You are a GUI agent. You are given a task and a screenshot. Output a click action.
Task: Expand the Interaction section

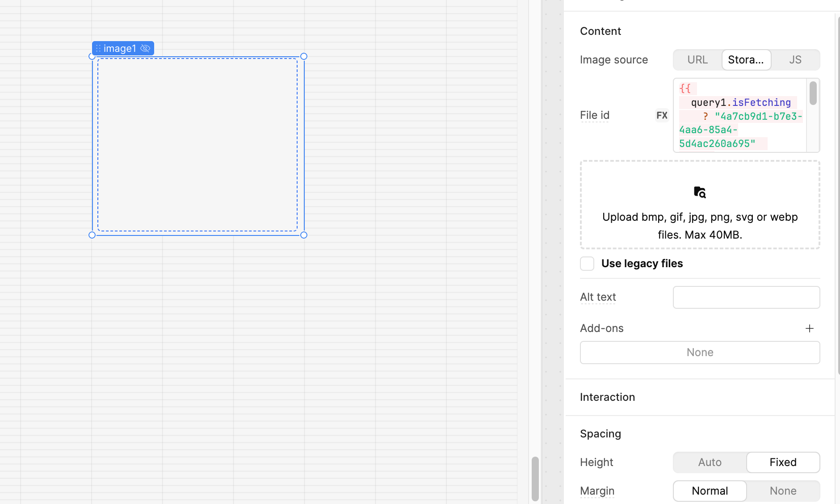(607, 397)
